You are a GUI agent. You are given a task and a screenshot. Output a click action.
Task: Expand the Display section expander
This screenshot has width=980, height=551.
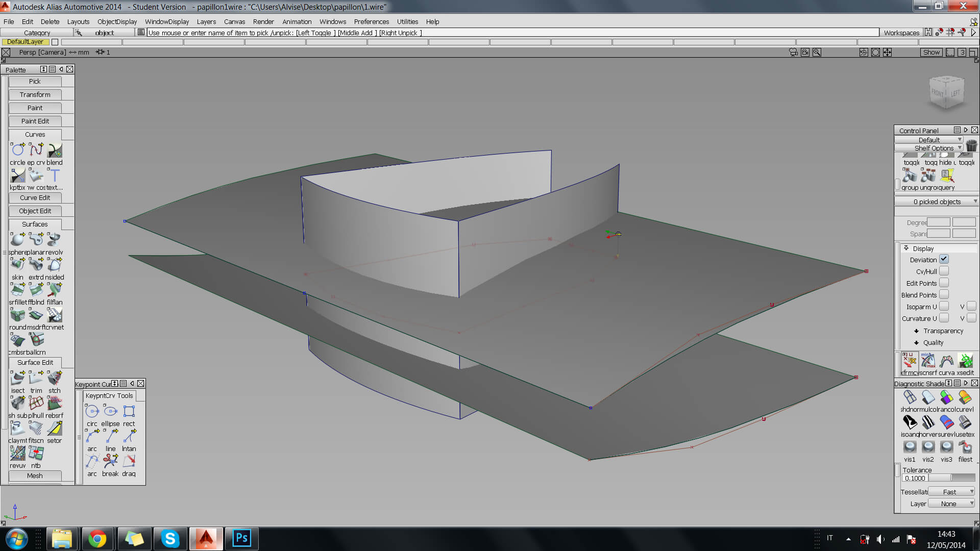coord(905,248)
